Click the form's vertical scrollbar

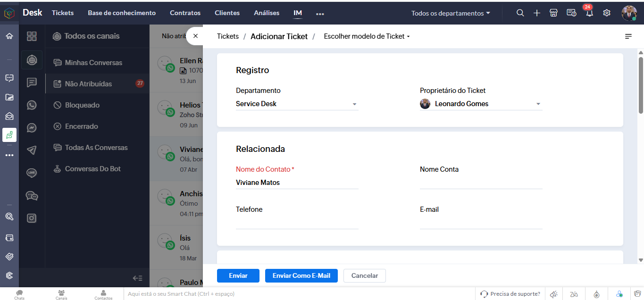click(641, 85)
